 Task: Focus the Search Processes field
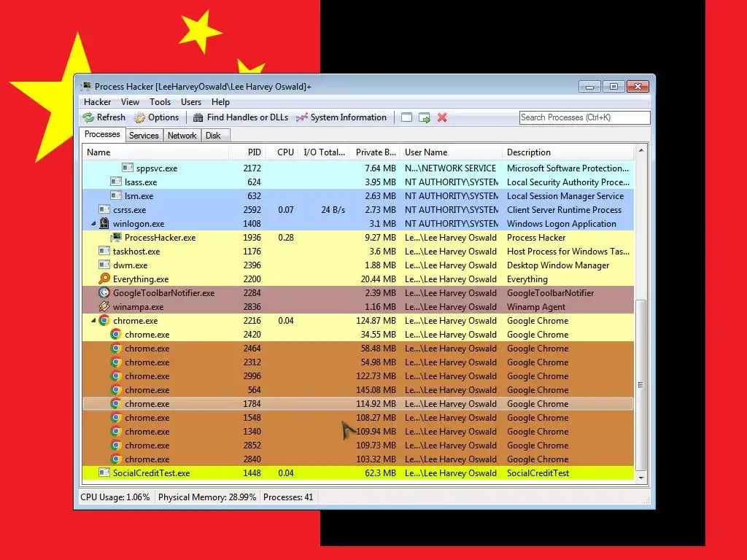pos(584,117)
